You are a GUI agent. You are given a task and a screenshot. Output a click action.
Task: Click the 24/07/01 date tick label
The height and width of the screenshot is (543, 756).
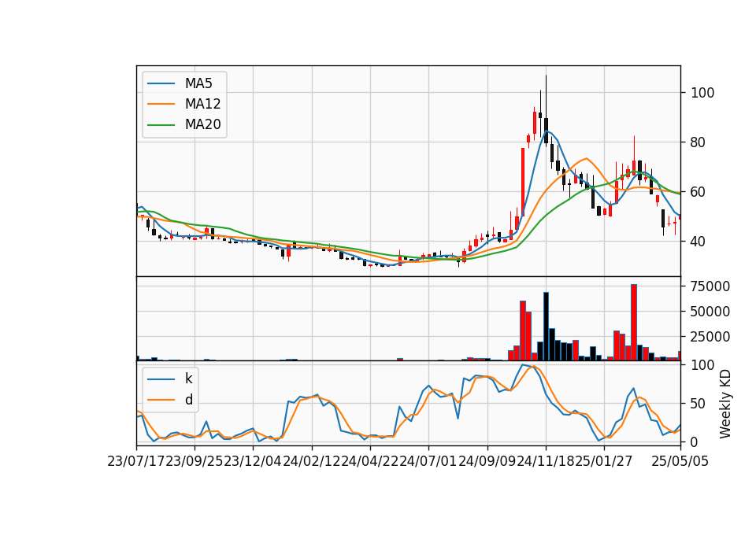pyautogui.click(x=428, y=461)
